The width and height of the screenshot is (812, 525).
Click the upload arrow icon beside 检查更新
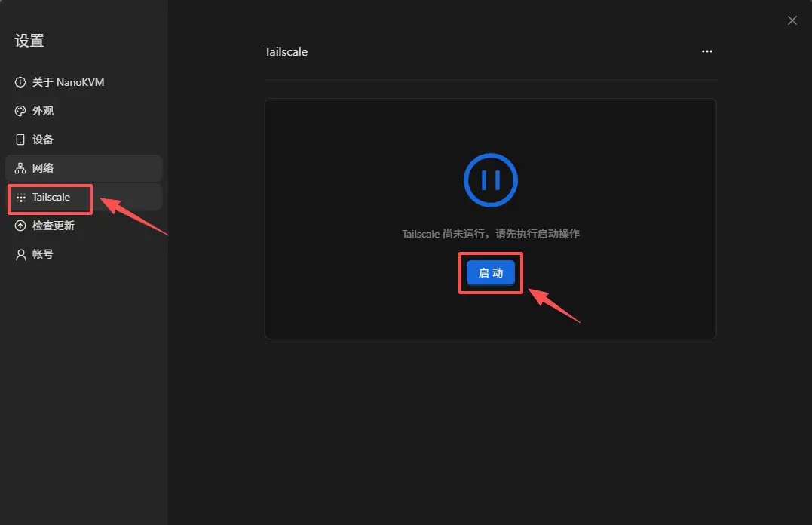(x=20, y=226)
